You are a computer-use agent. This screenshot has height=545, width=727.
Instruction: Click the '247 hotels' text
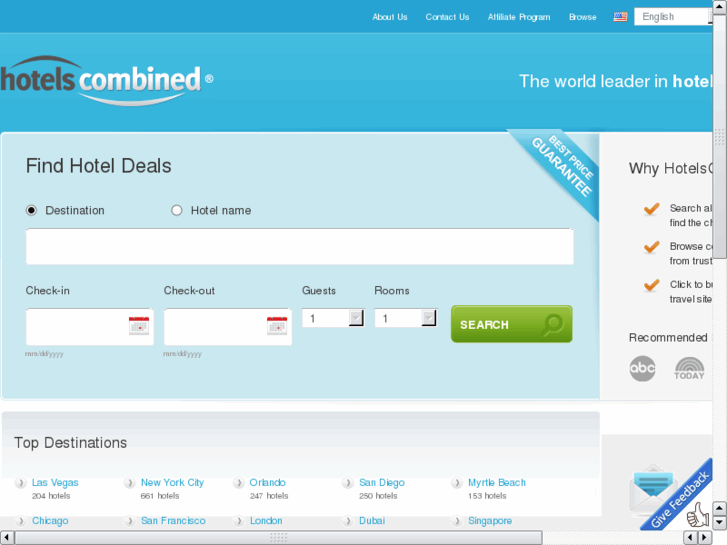[x=269, y=496]
